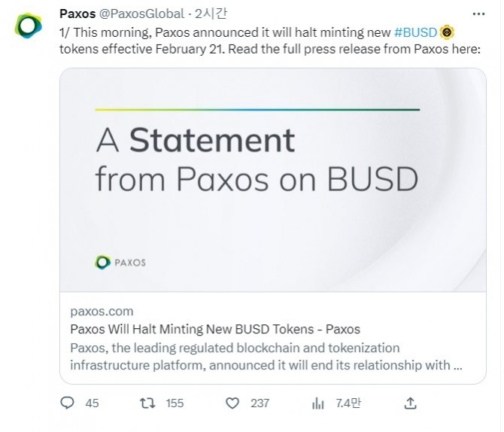Click the reply comment icon
The height and width of the screenshot is (432, 504).
67,403
